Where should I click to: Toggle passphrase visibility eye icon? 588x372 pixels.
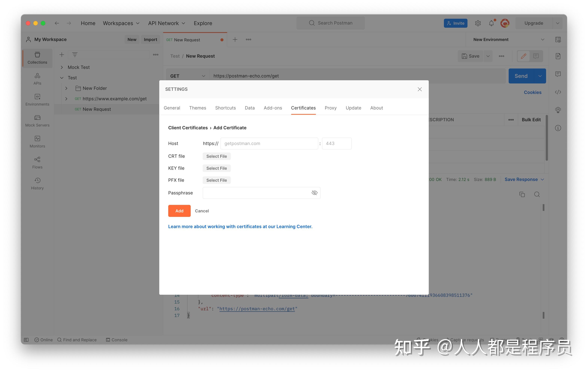pos(314,193)
